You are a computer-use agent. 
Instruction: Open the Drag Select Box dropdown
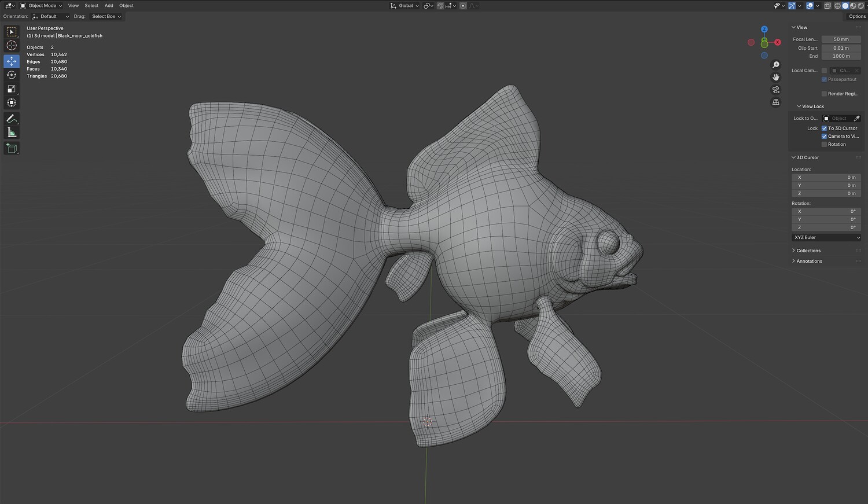coord(106,16)
